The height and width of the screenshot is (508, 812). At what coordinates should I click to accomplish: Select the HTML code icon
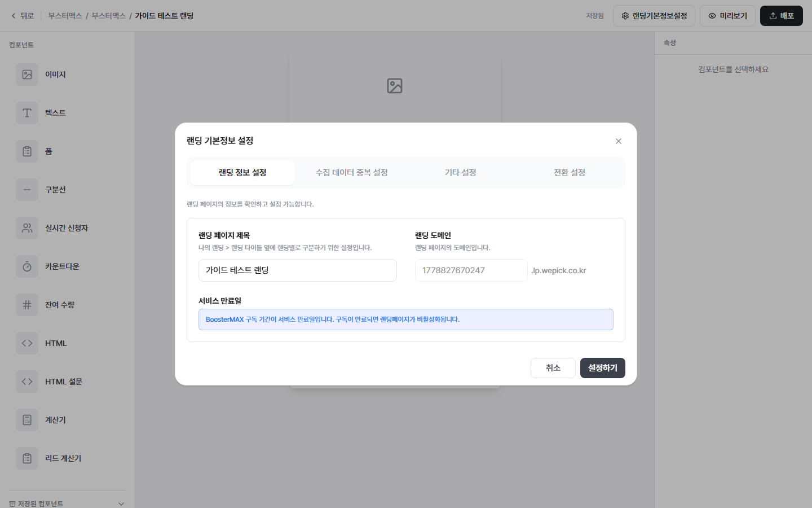pyautogui.click(x=27, y=343)
